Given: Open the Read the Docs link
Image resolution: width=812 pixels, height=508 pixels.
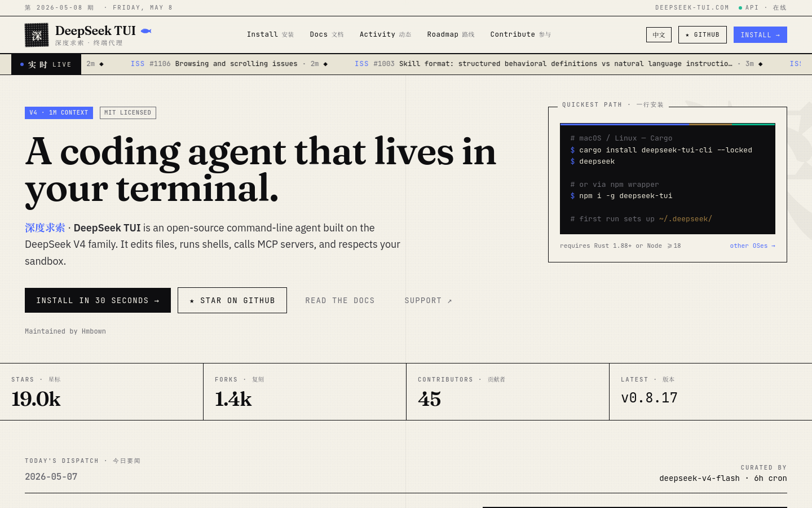Looking at the screenshot, I should 340,301.
